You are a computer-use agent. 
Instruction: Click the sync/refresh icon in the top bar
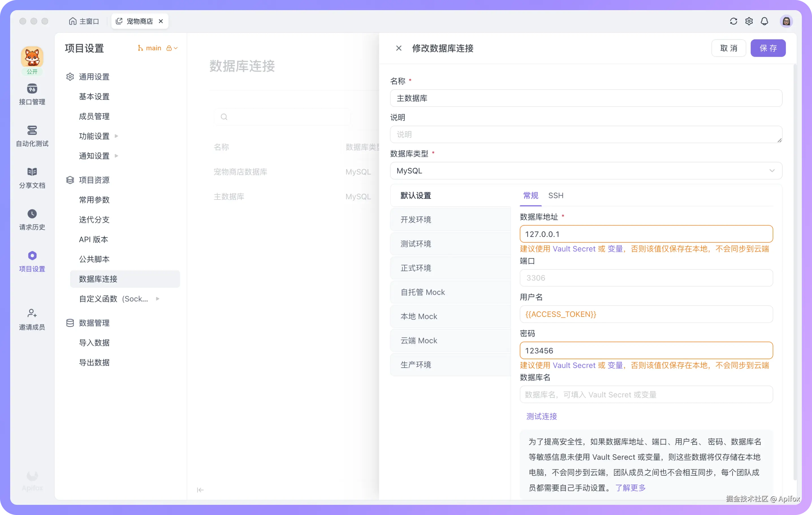(733, 21)
